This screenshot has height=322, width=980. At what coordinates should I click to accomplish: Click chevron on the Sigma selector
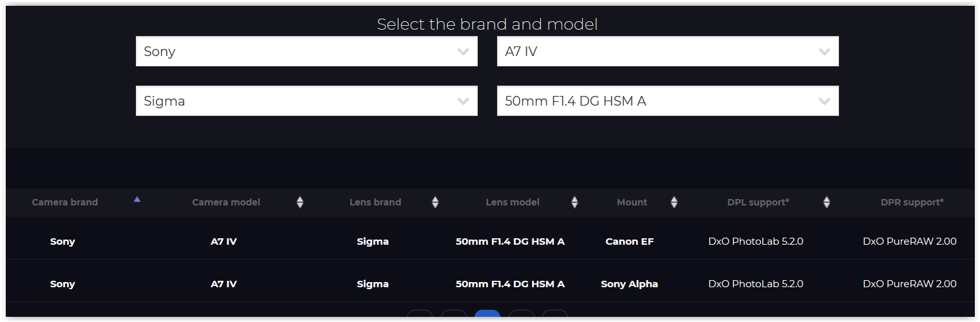[463, 101]
